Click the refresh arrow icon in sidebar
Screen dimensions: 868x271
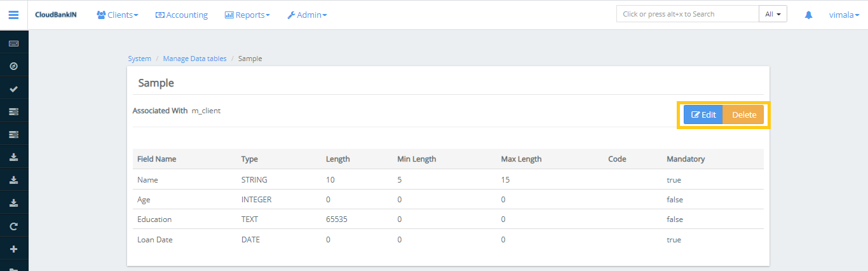click(x=13, y=226)
